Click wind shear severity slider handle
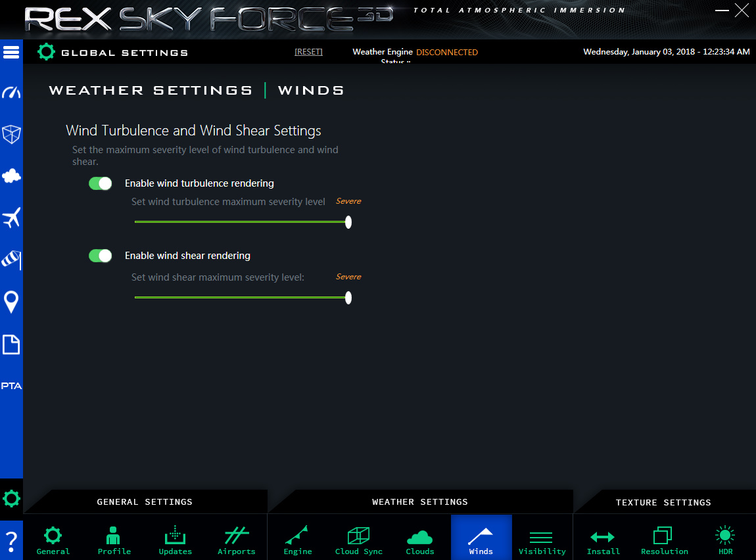This screenshot has width=756, height=560. [348, 298]
